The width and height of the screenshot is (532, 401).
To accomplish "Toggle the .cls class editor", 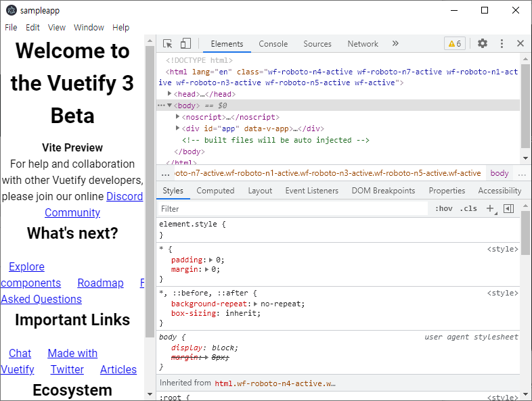I will (x=468, y=208).
